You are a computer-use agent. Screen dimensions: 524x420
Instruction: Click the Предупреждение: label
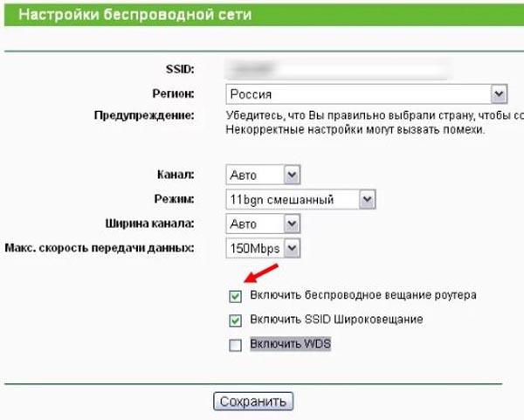pyautogui.click(x=144, y=115)
